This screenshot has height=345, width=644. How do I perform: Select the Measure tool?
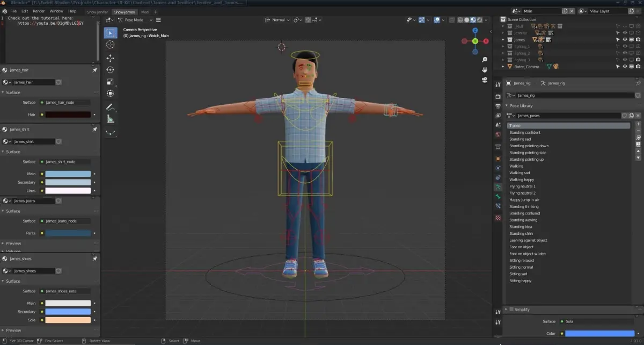coord(110,119)
